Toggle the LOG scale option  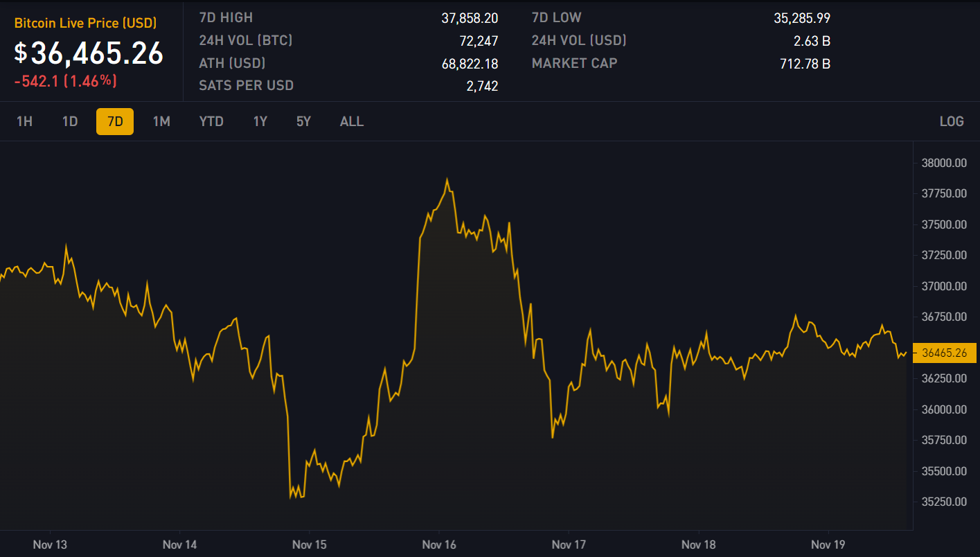pyautogui.click(x=951, y=121)
